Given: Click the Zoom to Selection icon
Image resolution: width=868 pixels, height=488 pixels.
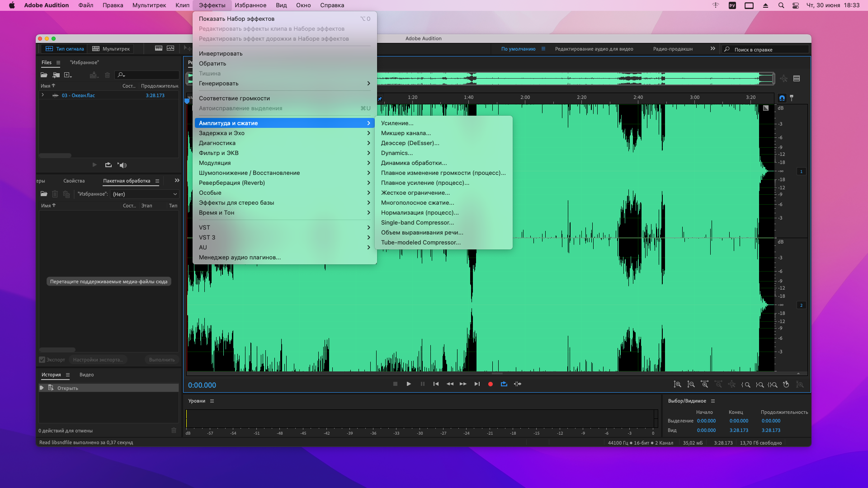Looking at the screenshot, I should (773, 385).
